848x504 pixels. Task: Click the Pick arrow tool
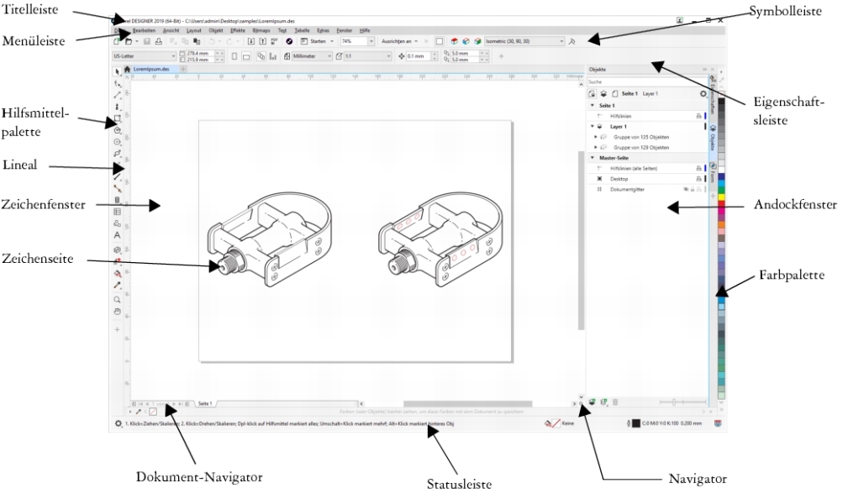pyautogui.click(x=117, y=71)
